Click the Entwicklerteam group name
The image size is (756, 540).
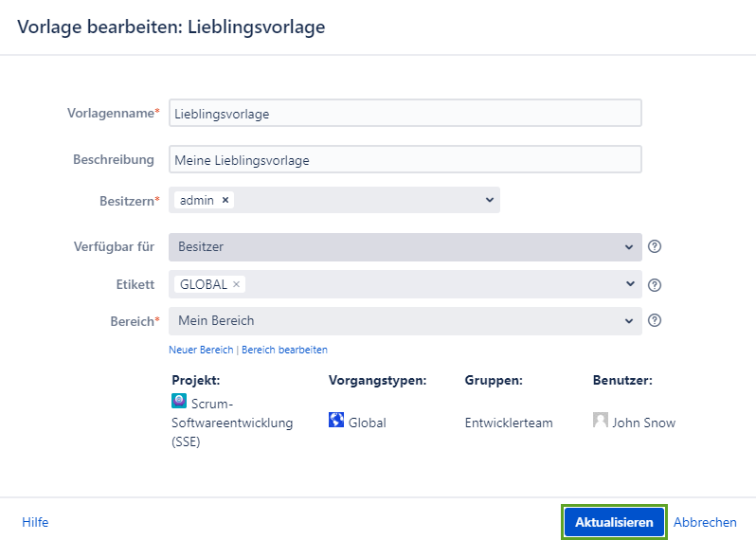pyautogui.click(x=509, y=423)
